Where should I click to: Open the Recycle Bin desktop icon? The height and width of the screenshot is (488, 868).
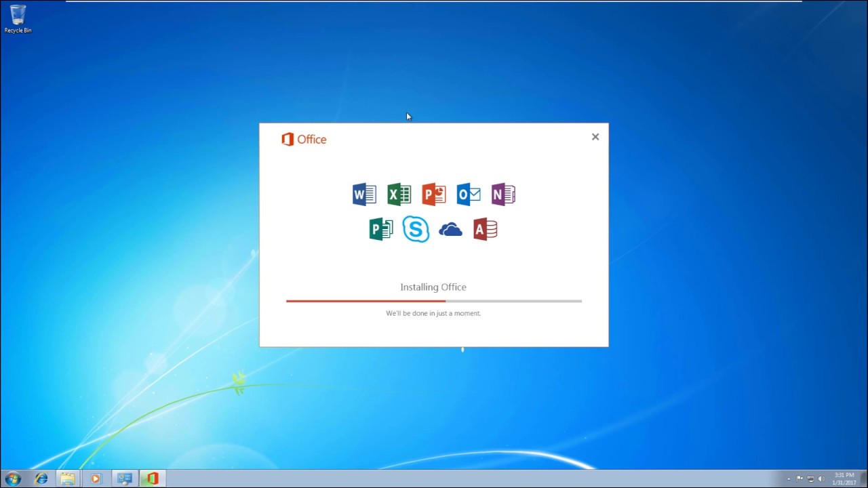[18, 19]
